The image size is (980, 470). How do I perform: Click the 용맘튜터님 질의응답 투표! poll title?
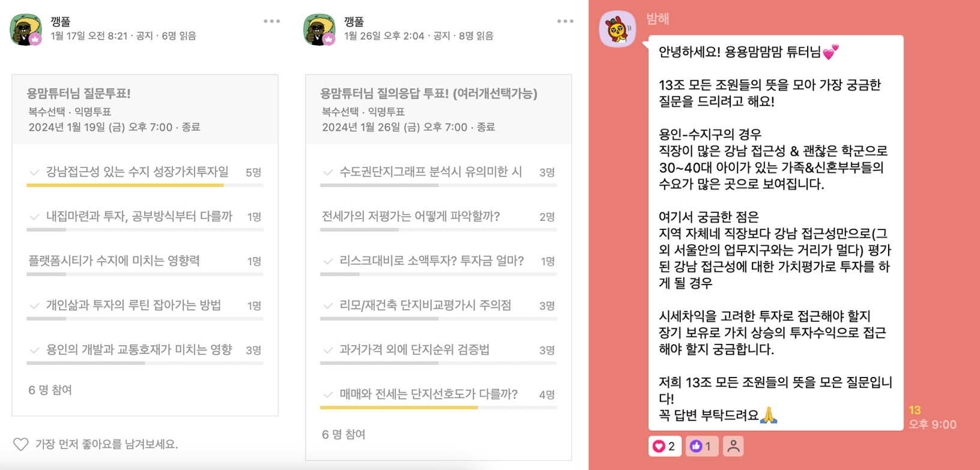(x=429, y=94)
